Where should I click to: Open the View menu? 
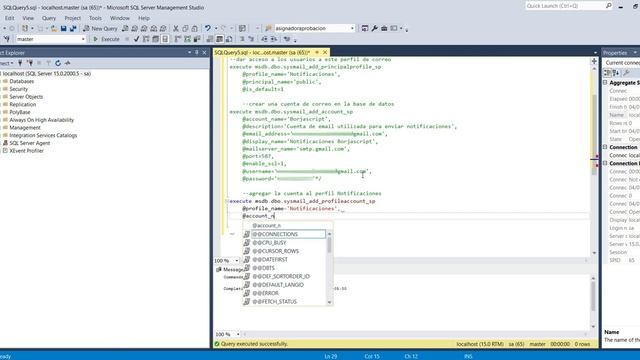[x=28, y=18]
